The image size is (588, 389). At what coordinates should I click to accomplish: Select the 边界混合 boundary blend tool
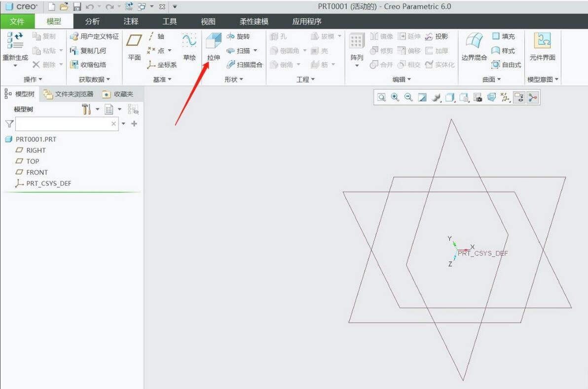tap(474, 46)
